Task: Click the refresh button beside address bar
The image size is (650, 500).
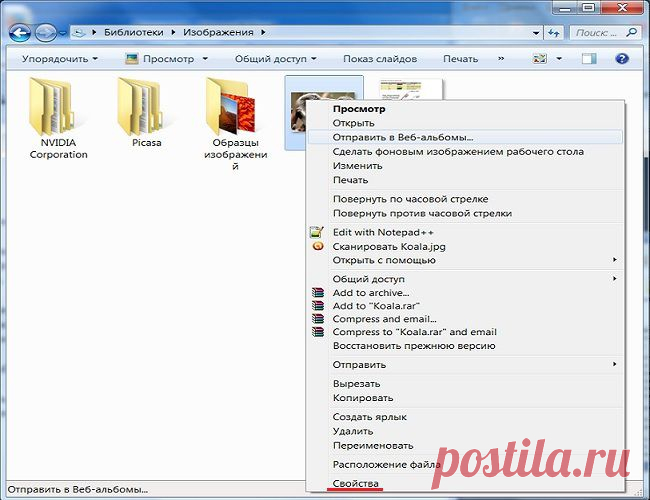Action: pyautogui.click(x=554, y=33)
